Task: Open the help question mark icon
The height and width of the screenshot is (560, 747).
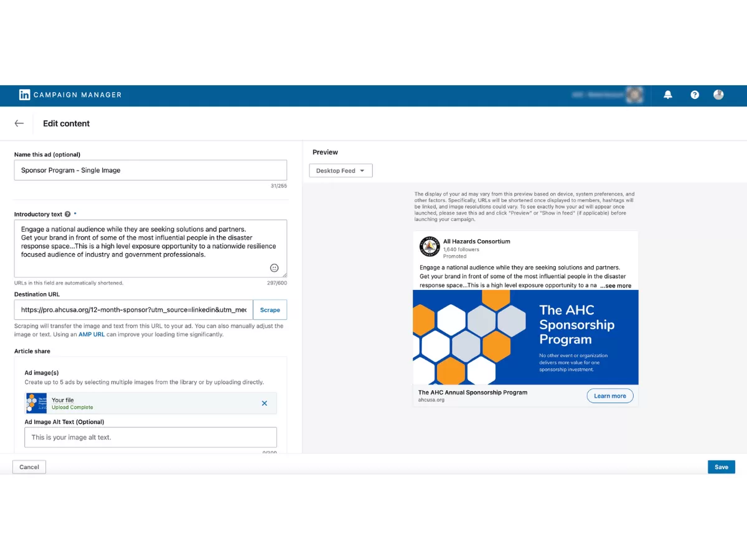Action: [695, 95]
